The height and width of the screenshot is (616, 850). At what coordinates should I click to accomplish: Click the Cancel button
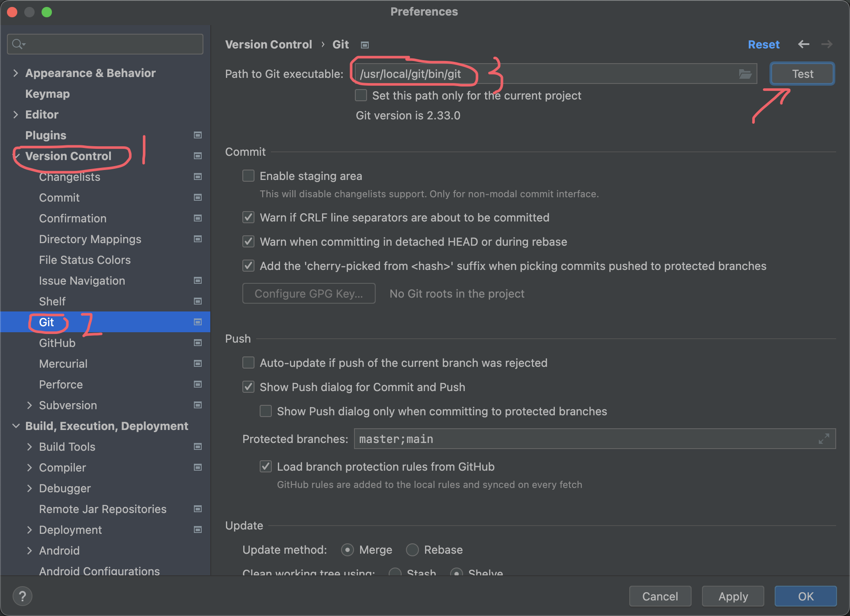click(x=660, y=597)
